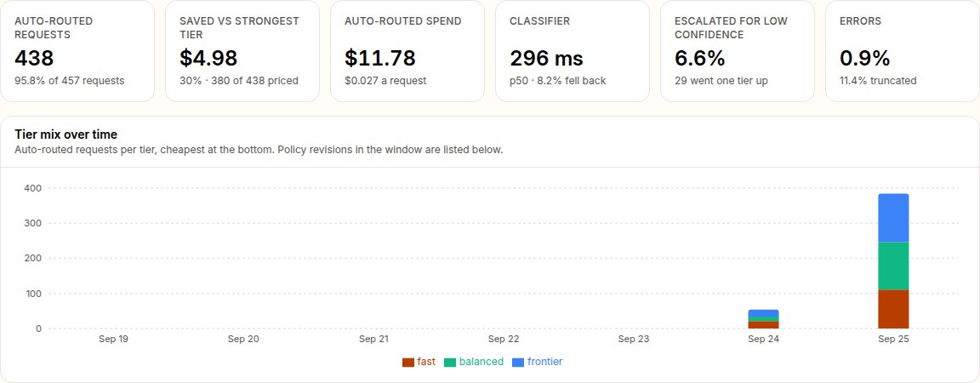This screenshot has width=980, height=383.
Task: Click the frontier legend color swatch
Action: (517, 363)
